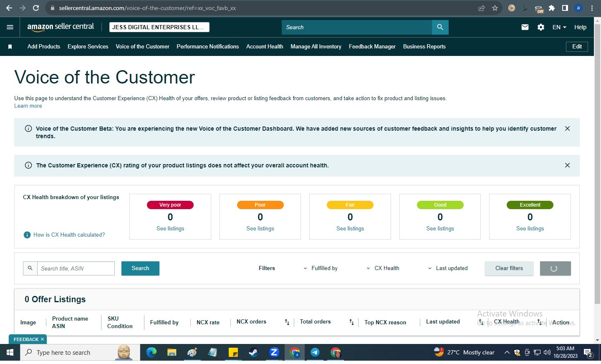The height and width of the screenshot is (364, 601).
Task: Expand the Fulfilled by filter dropdown
Action: click(321, 268)
